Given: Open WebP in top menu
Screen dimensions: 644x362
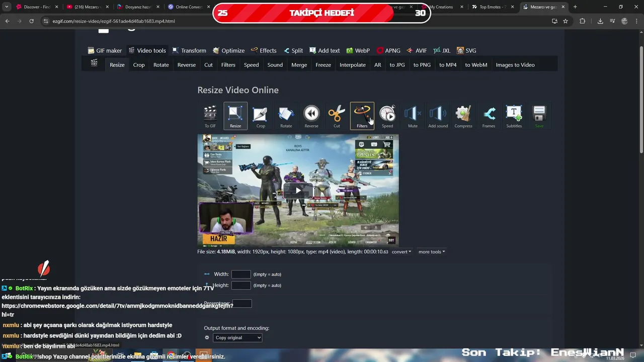Looking at the screenshot, I should click(358, 50).
